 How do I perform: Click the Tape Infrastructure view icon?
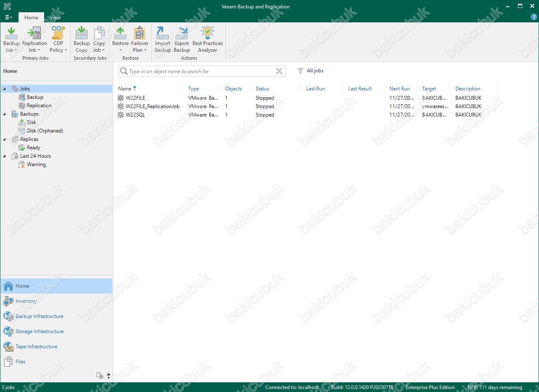pos(8,347)
